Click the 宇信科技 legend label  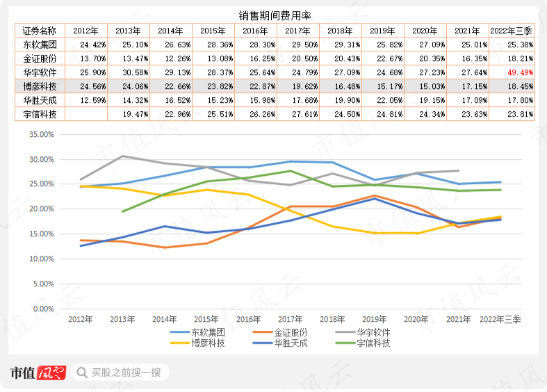[x=373, y=343]
